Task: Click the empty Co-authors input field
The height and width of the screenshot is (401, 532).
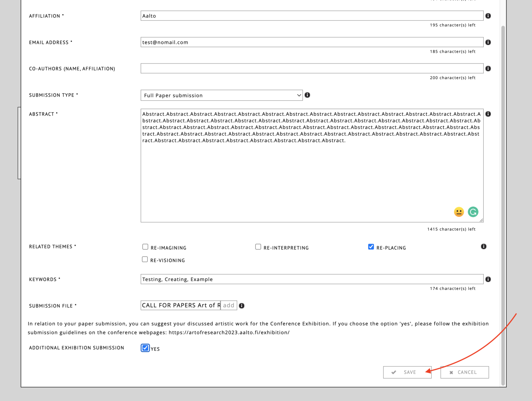Action: (x=312, y=68)
